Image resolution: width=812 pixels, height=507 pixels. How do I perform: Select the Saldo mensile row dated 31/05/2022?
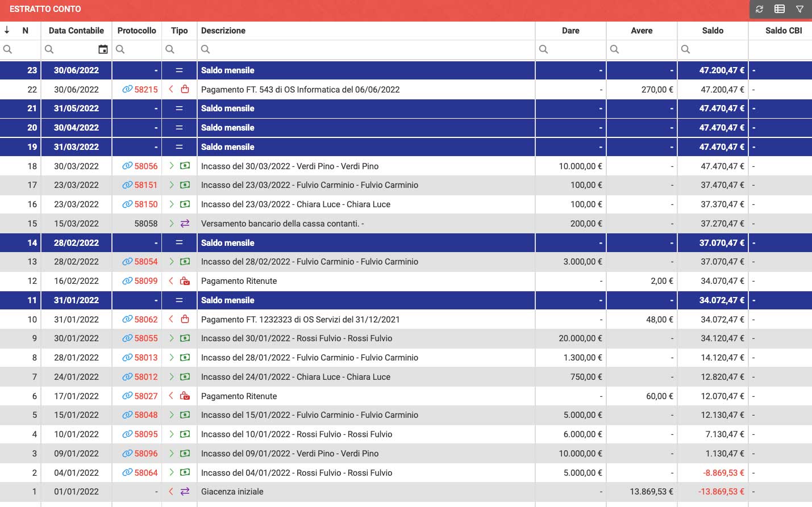(x=406, y=108)
